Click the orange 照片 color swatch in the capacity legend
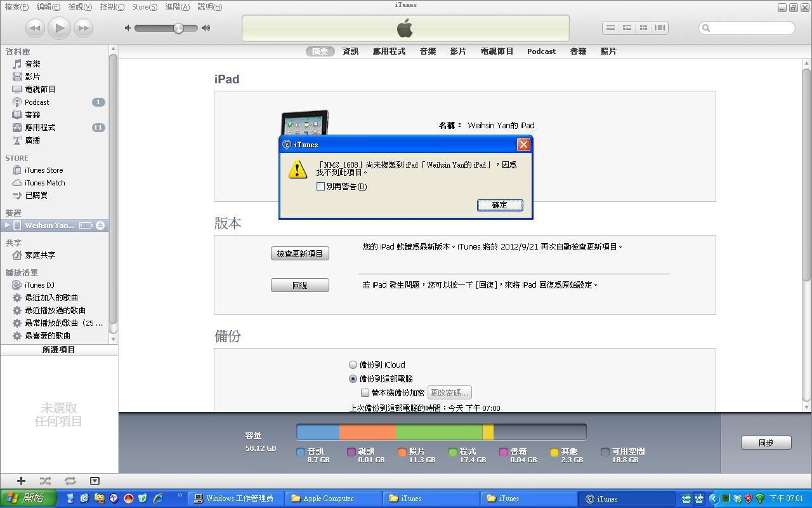Screen dimensions: 812x508 402,452
